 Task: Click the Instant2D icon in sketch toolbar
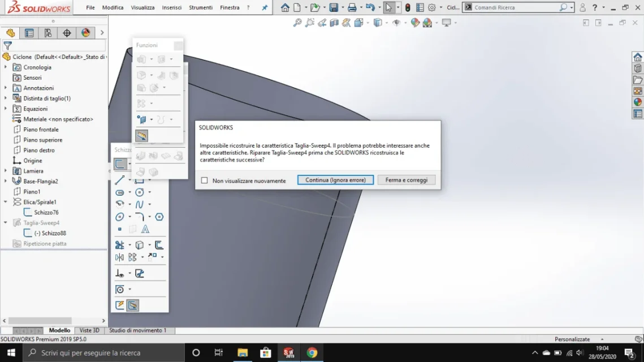[x=132, y=305]
